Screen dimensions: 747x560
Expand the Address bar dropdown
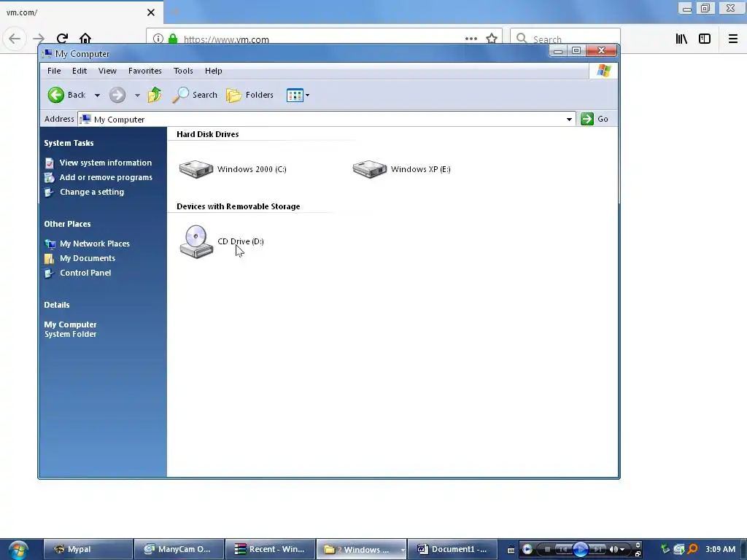[569, 119]
